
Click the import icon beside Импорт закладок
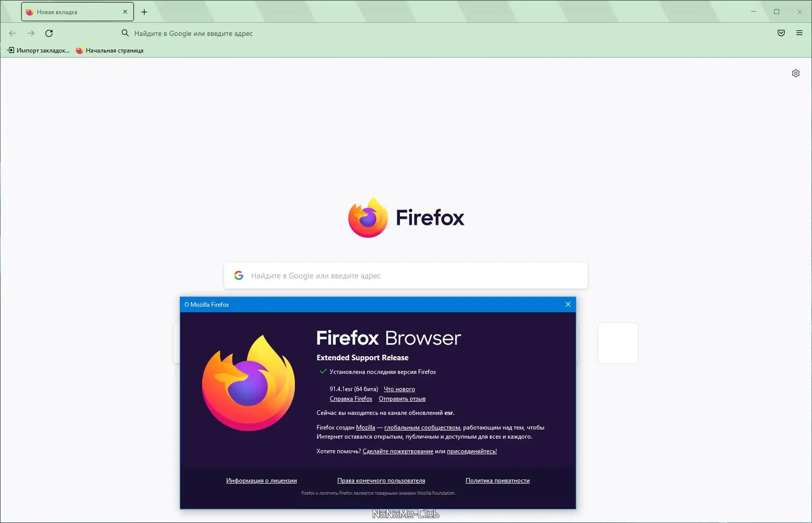11,50
